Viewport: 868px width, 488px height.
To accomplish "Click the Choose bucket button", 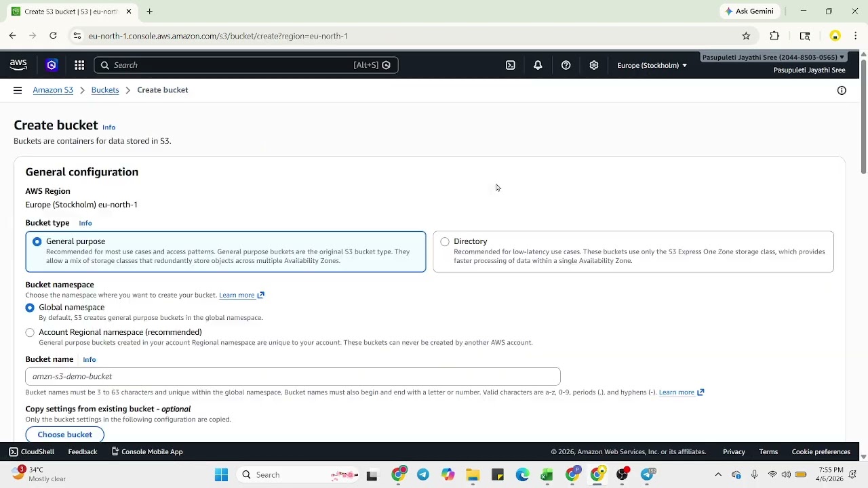I will pyautogui.click(x=64, y=434).
